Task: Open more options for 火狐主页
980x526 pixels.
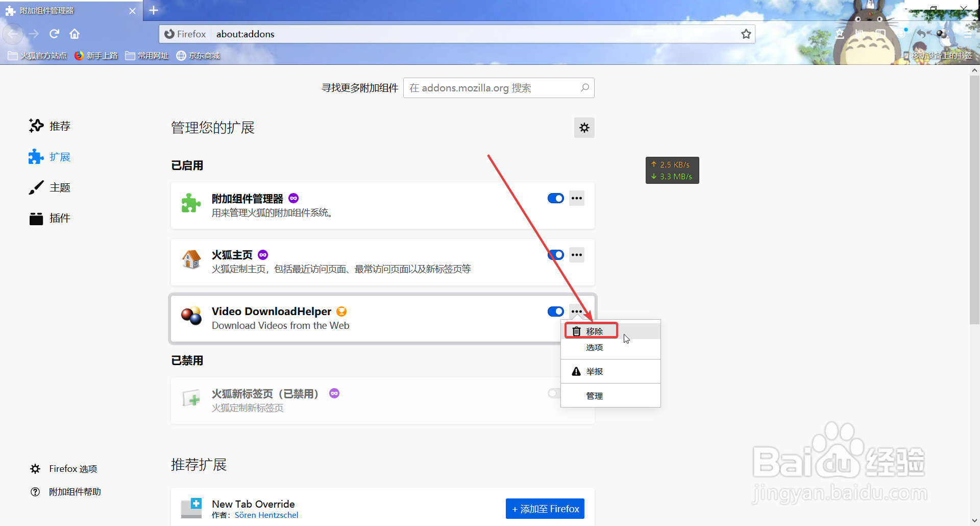Action: click(577, 255)
